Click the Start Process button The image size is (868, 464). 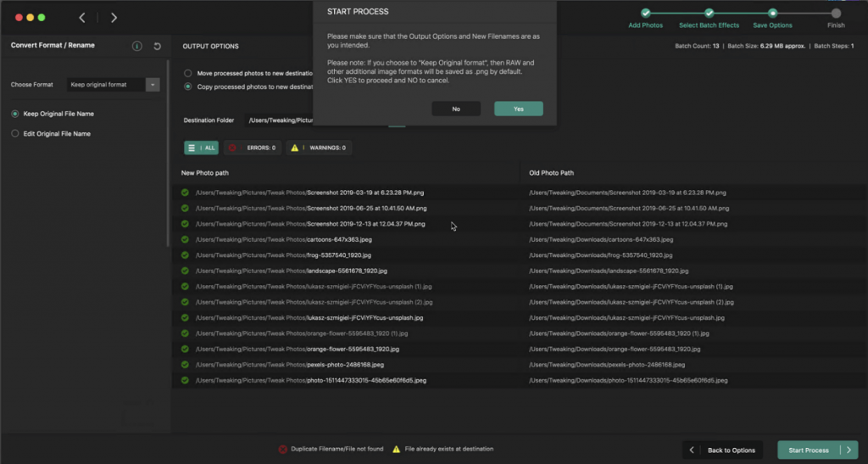coord(818,450)
